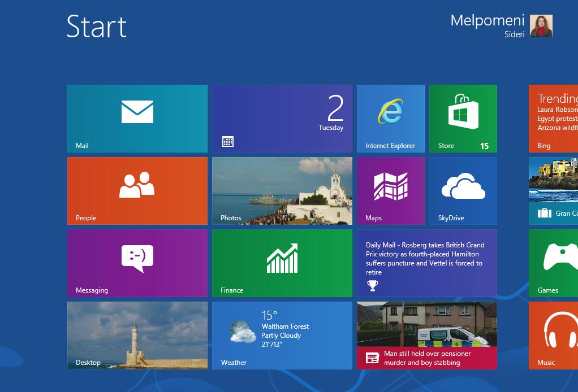Open the Daily Mail sports news tile
The height and width of the screenshot is (392, 578).
427,263
